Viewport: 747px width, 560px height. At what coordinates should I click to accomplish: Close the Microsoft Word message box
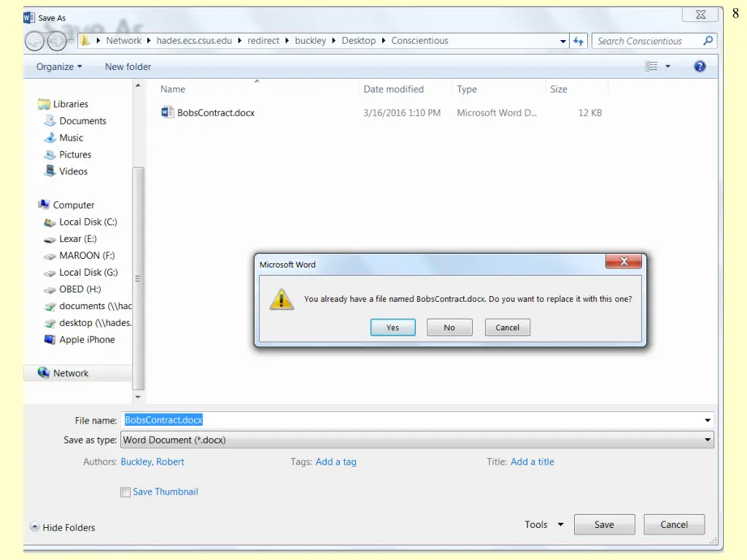(x=624, y=261)
